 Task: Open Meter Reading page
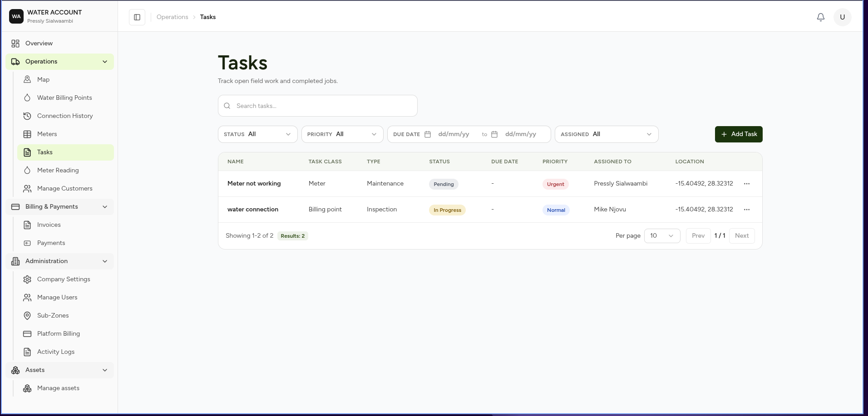click(x=65, y=171)
